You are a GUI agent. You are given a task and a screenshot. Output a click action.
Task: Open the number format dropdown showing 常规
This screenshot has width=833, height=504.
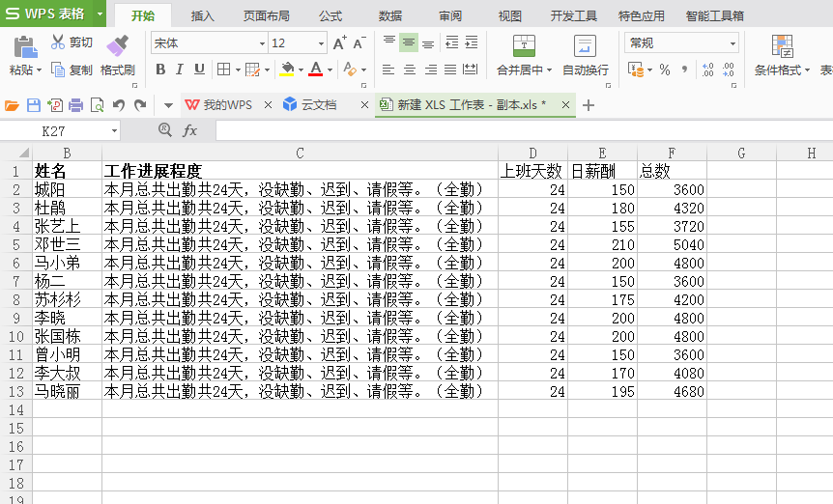coord(732,43)
